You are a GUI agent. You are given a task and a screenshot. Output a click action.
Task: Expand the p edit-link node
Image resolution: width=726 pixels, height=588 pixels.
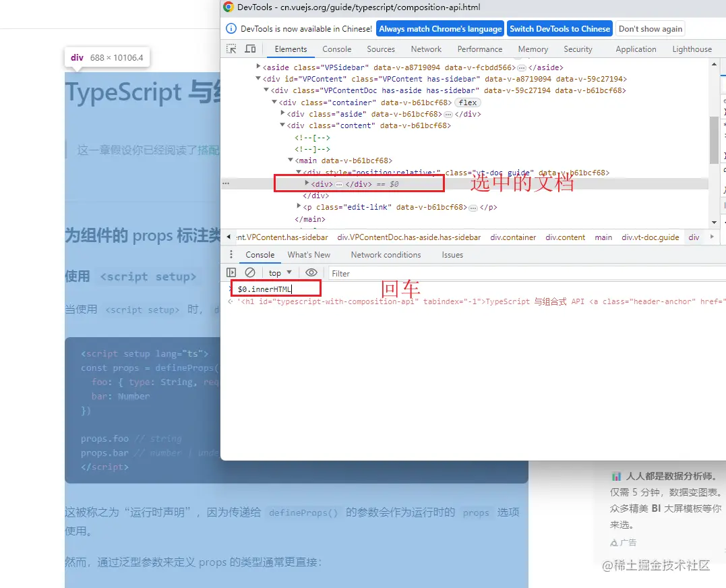pos(299,206)
